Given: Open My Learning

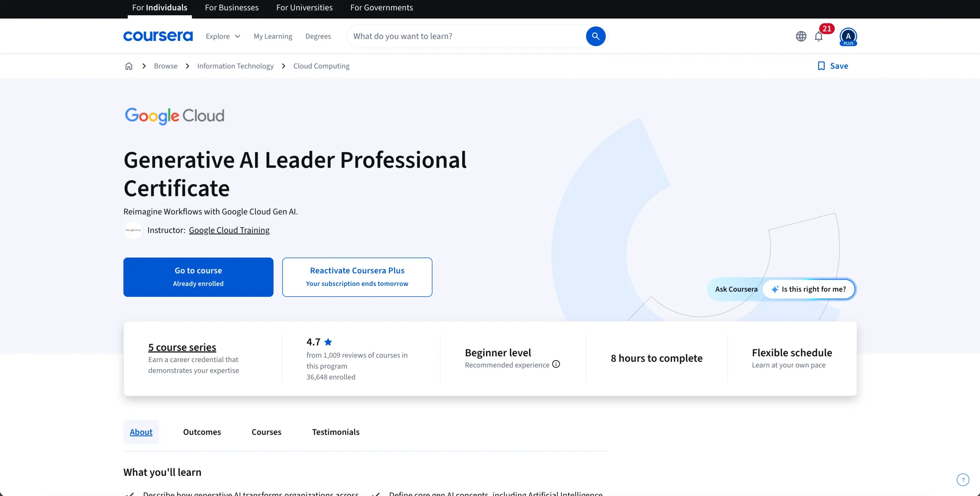Looking at the screenshot, I should tap(273, 36).
